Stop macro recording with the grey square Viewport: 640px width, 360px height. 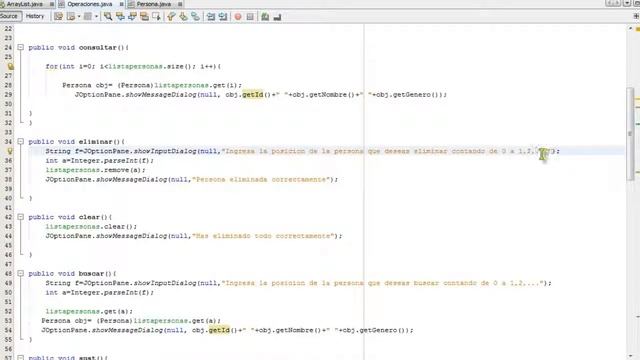[x=250, y=17]
